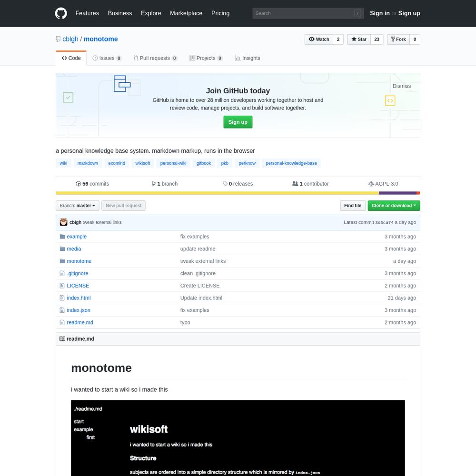Click the Watch button
The height and width of the screenshot is (476, 476).
(319, 40)
